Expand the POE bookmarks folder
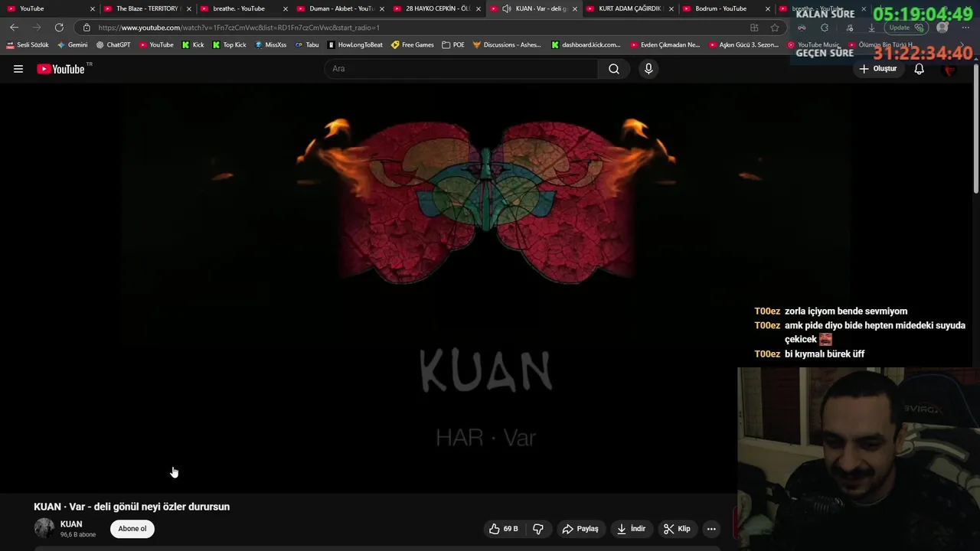 [453, 45]
